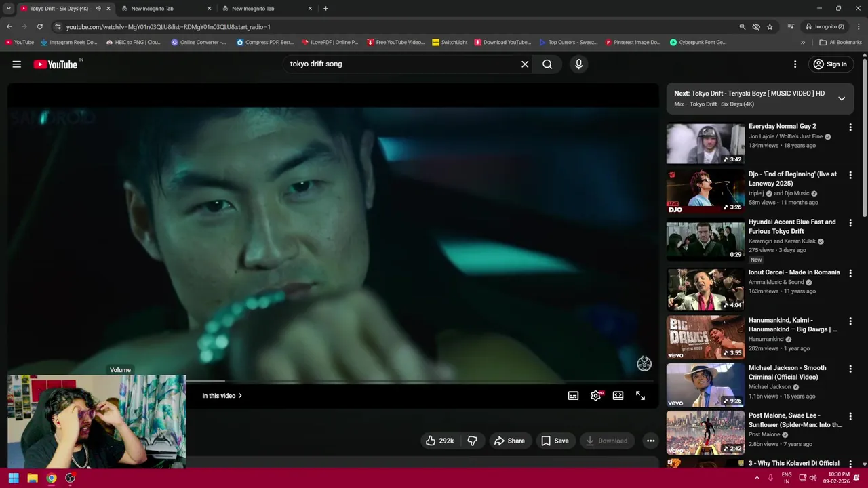Image resolution: width=868 pixels, height=488 pixels.
Task: Seek using the video progress bar
Action: tap(333, 382)
